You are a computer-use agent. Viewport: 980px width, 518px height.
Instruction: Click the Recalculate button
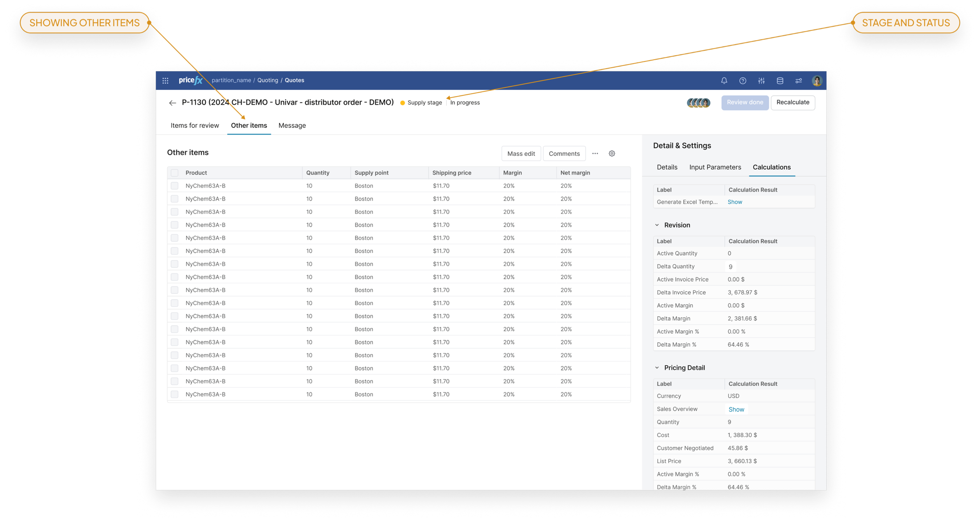coord(793,102)
